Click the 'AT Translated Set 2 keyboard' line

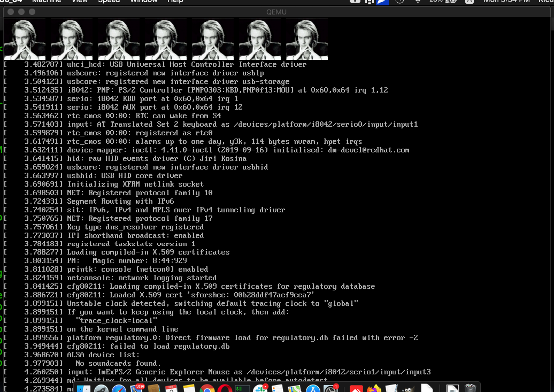pos(211,124)
